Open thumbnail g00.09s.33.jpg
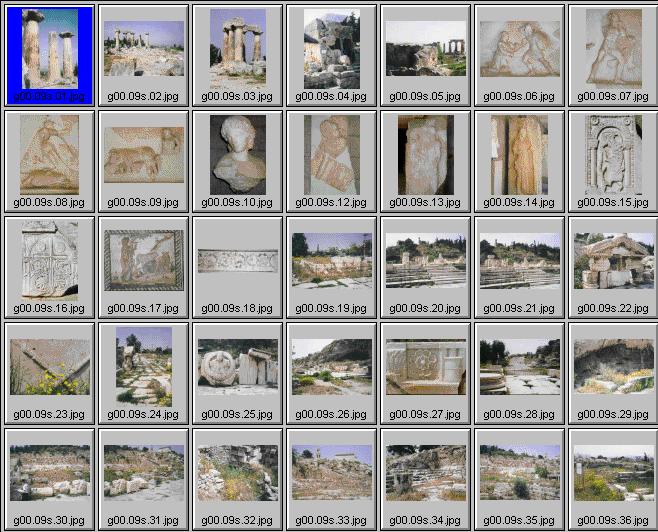 331,472
